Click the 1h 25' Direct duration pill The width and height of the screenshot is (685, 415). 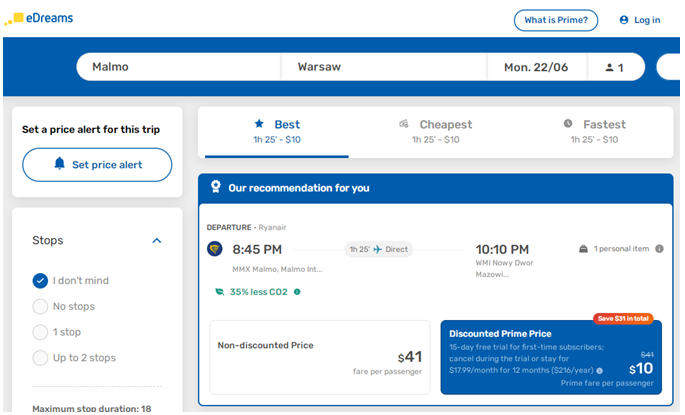click(378, 249)
